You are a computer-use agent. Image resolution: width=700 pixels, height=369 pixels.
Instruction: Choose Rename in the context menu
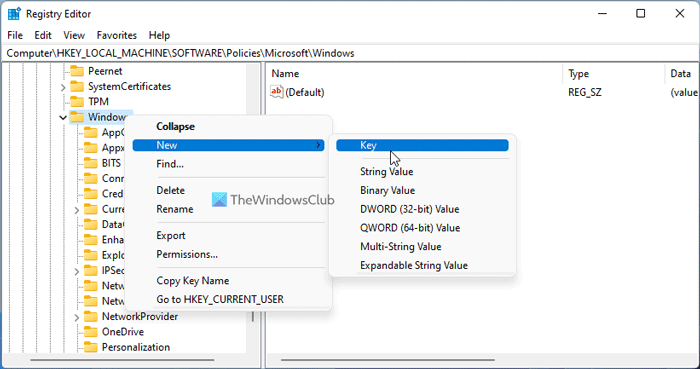coord(228,209)
